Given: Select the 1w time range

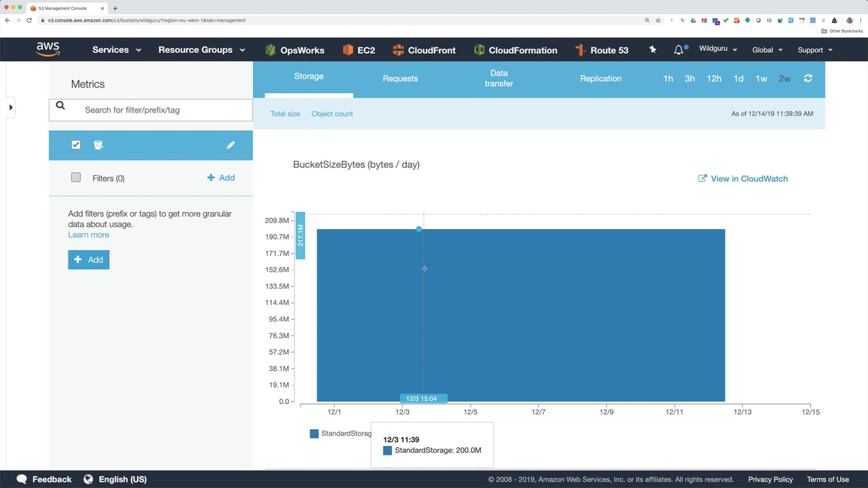Looking at the screenshot, I should point(762,79).
